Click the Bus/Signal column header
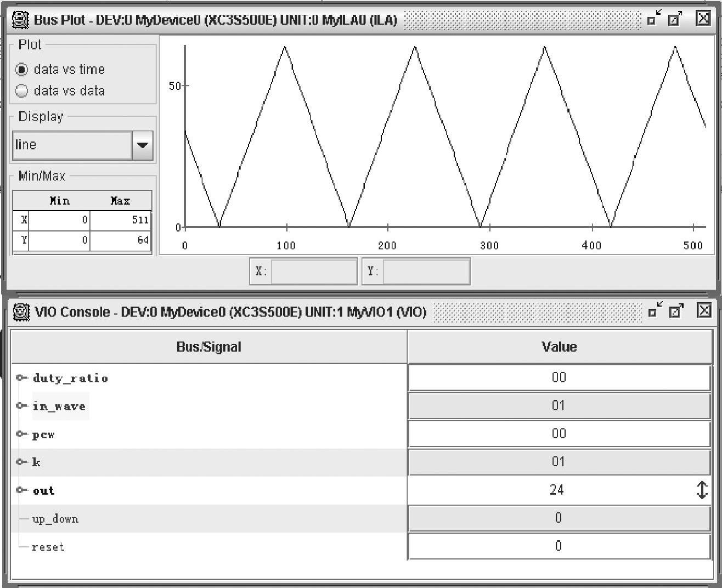 coord(209,347)
